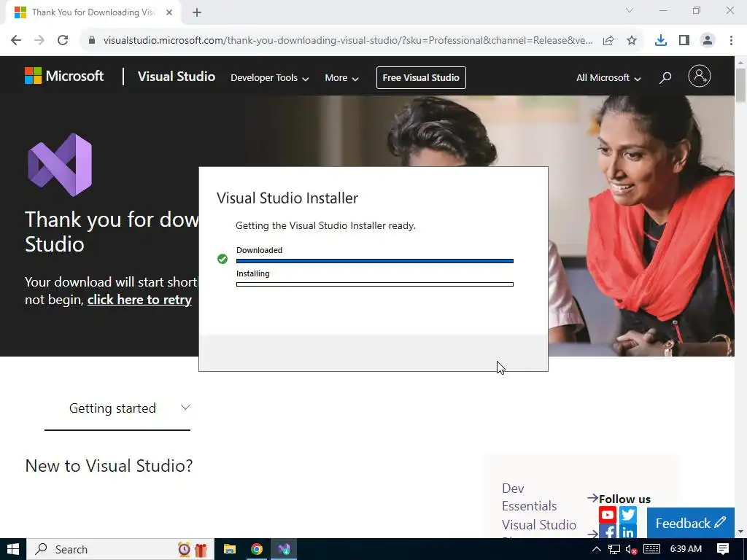747x560 pixels.
Task: Click the Visual Studio Installer taskbar icon
Action: pyautogui.click(x=284, y=550)
